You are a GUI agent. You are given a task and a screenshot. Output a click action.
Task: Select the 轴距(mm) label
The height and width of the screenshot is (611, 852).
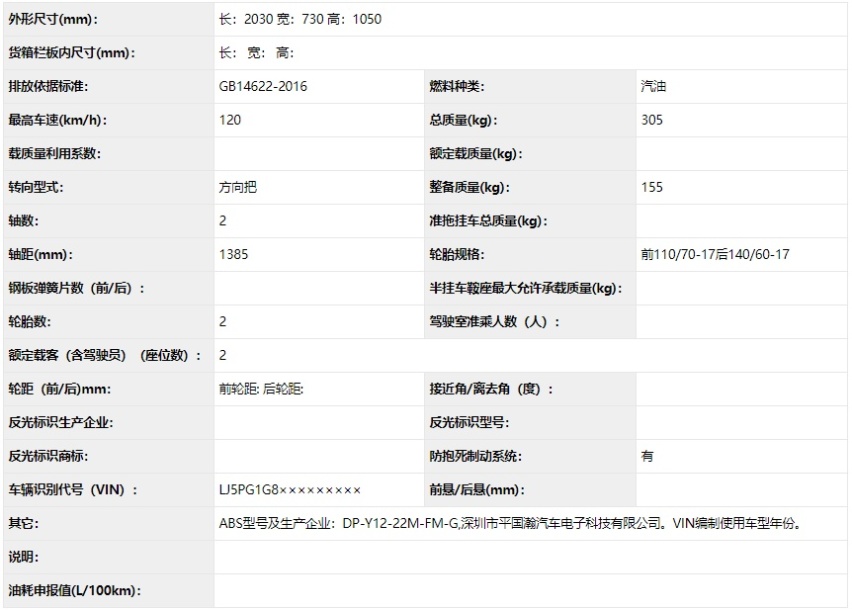pos(40,254)
